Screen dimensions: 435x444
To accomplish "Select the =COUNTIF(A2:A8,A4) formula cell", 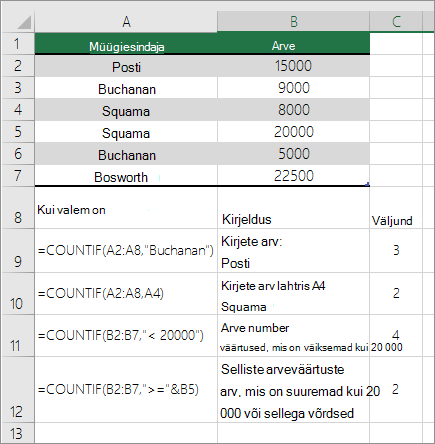I will 126,294.
